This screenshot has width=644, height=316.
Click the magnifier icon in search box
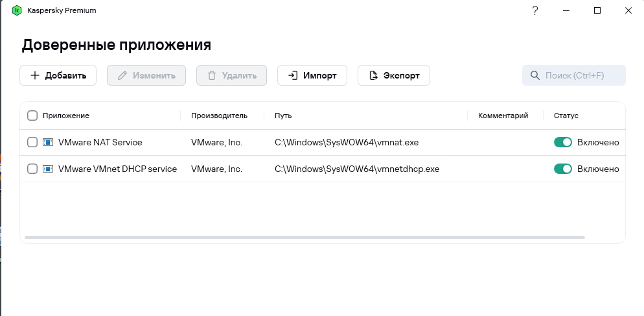click(x=535, y=75)
